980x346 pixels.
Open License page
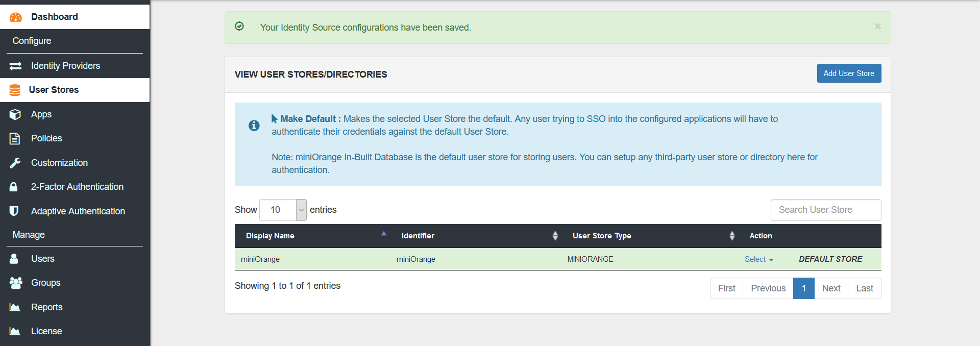(x=75, y=331)
